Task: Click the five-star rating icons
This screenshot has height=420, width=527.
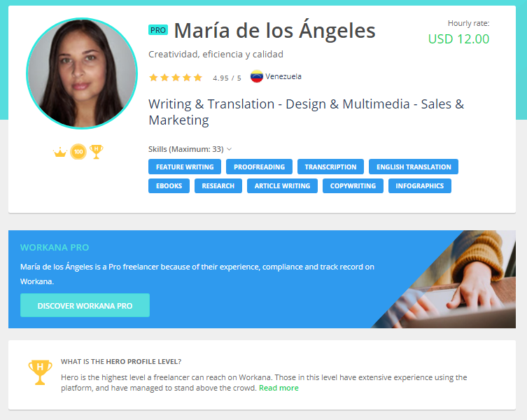Action: point(176,78)
